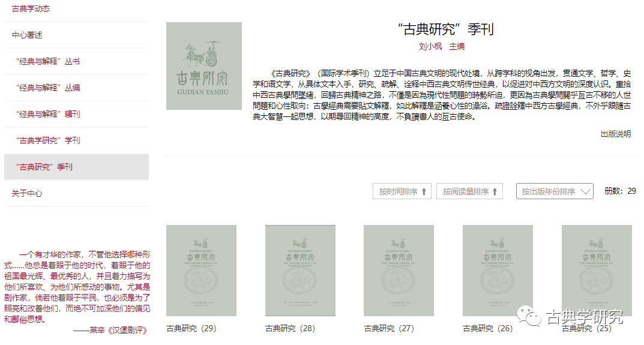Select the "经典与解释"辑刊 entry
The height and width of the screenshot is (345, 644).
click(x=48, y=114)
